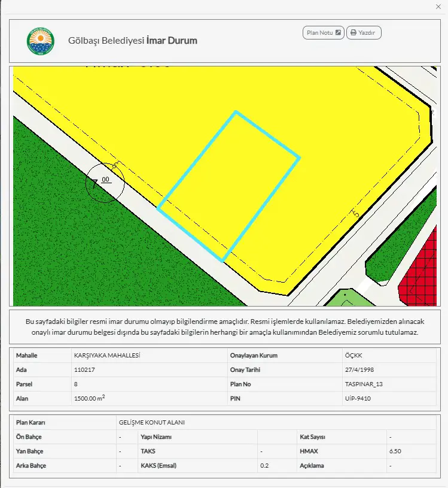Click the image icon in Plan Notu
The height and width of the screenshot is (488, 448).
(339, 32)
